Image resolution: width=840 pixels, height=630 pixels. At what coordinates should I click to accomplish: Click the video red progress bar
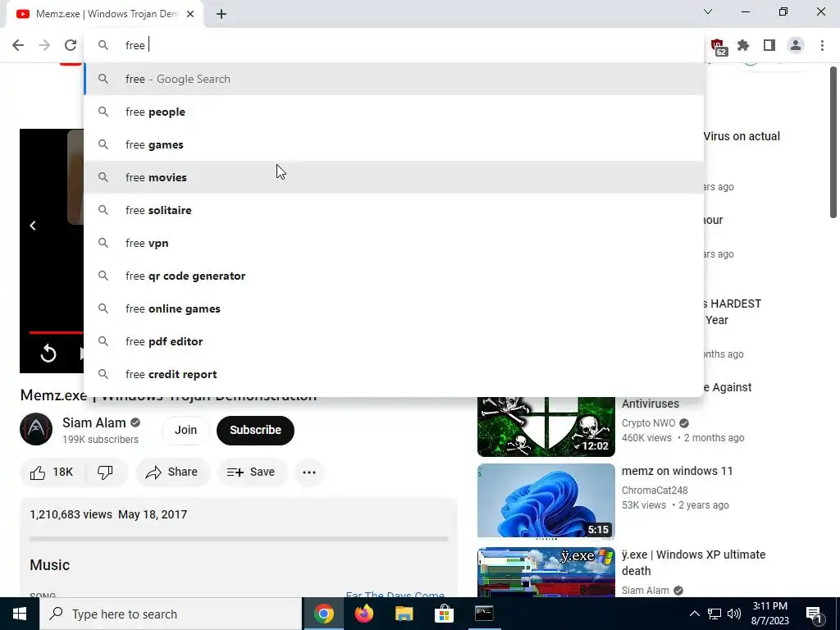coord(57,333)
